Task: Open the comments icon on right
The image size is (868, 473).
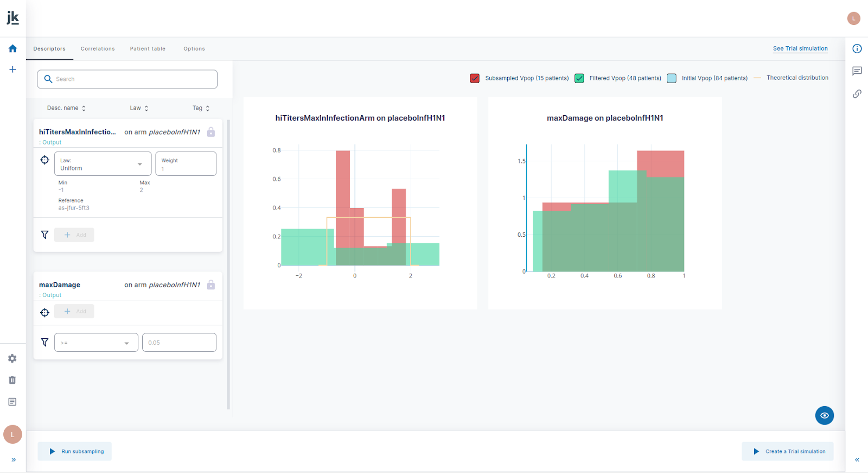Action: (857, 71)
